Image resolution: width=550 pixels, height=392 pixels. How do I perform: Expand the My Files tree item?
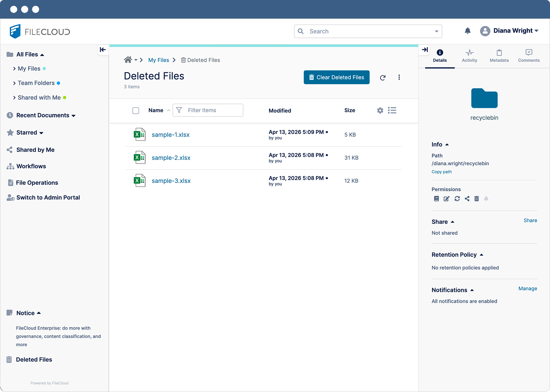tap(14, 69)
